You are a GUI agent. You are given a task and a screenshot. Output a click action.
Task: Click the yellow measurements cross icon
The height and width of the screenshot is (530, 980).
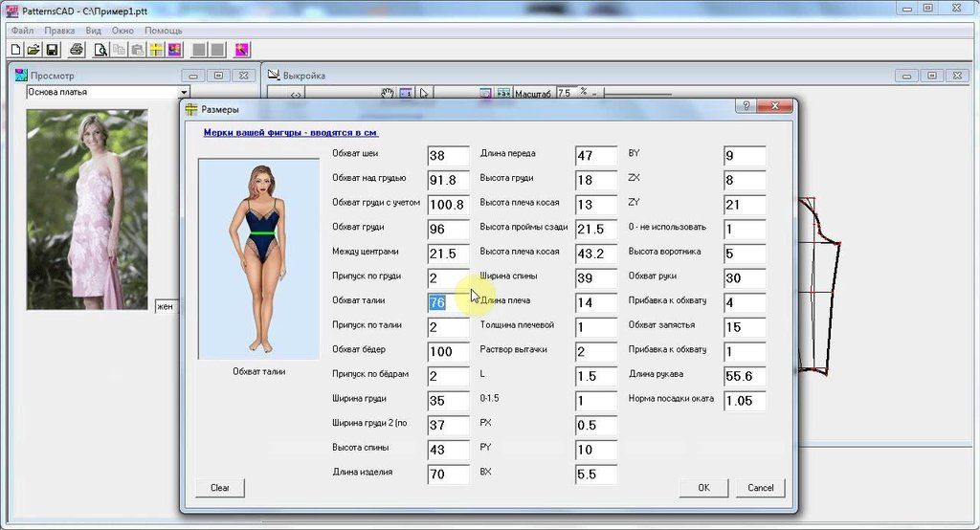[x=156, y=50]
